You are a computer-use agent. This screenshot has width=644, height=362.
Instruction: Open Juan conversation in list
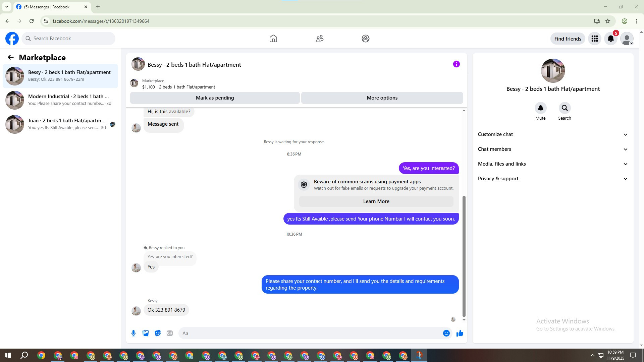pyautogui.click(x=60, y=124)
